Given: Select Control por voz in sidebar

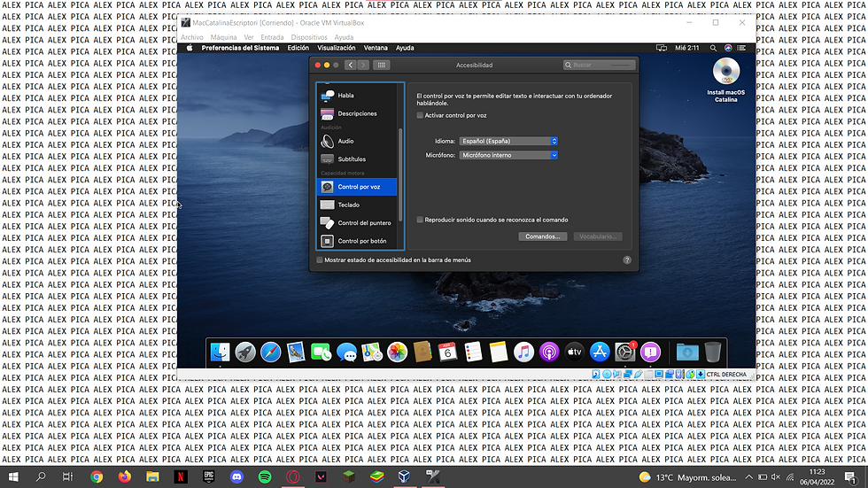Looking at the screenshot, I should (357, 187).
